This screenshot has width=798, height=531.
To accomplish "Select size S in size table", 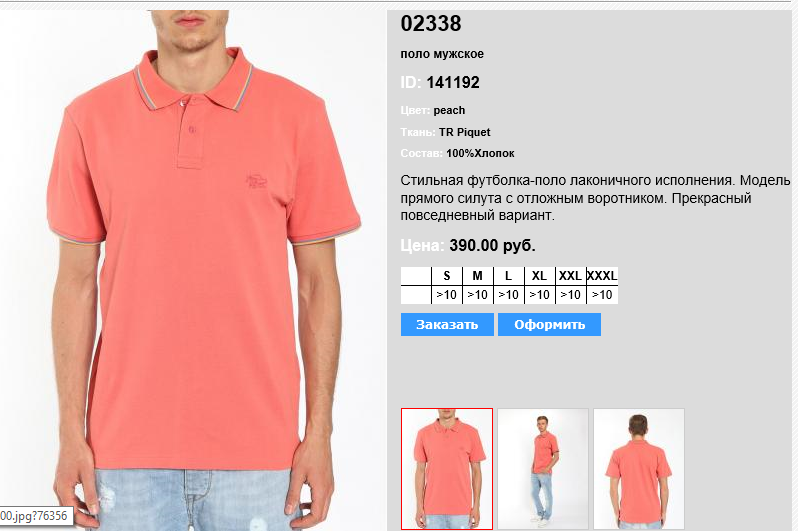I will [447, 276].
